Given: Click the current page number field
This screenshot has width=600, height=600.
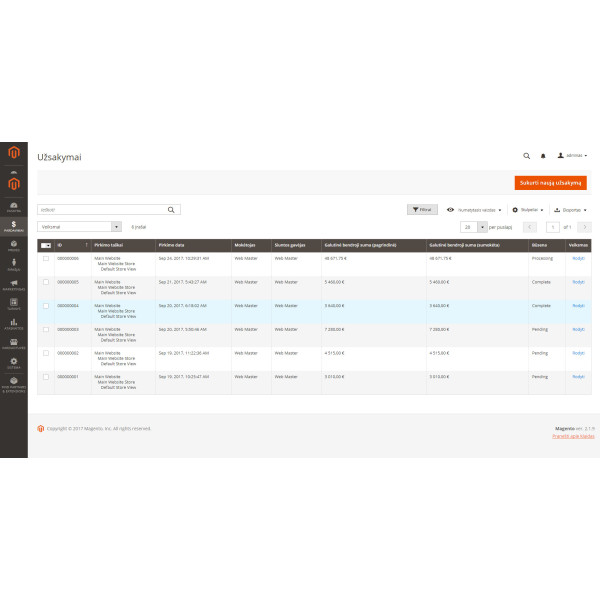Looking at the screenshot, I should click(x=553, y=227).
